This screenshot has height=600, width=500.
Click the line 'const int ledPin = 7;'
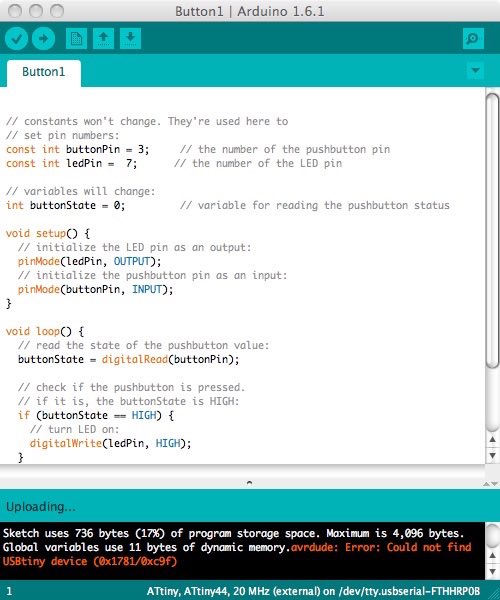[72, 163]
